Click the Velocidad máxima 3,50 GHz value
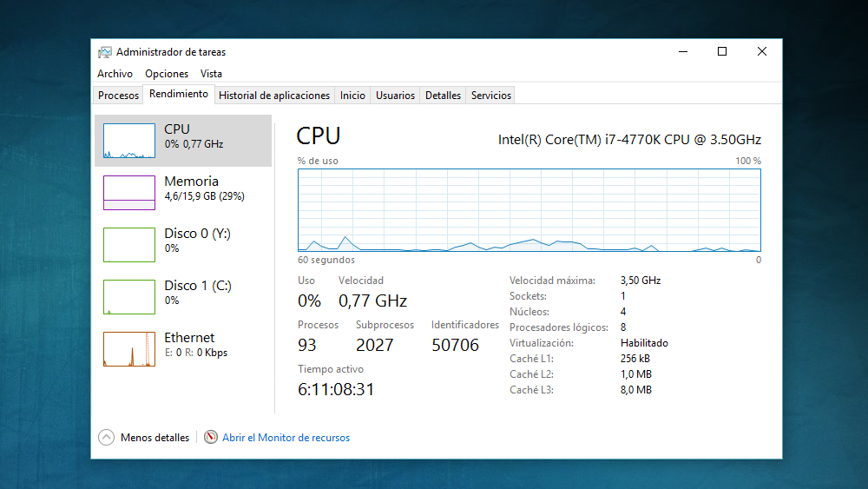The width and height of the screenshot is (868, 489). [x=641, y=281]
